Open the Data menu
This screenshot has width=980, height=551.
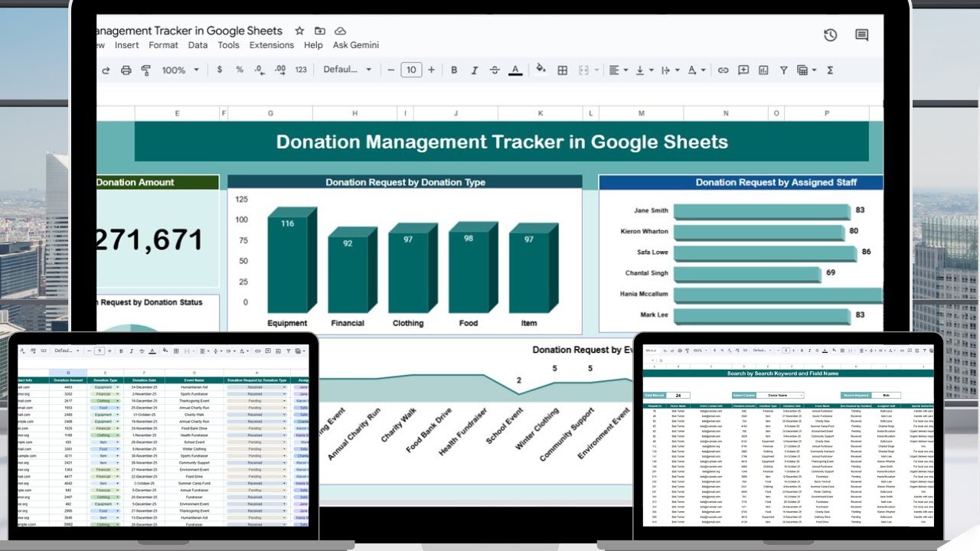tap(198, 45)
